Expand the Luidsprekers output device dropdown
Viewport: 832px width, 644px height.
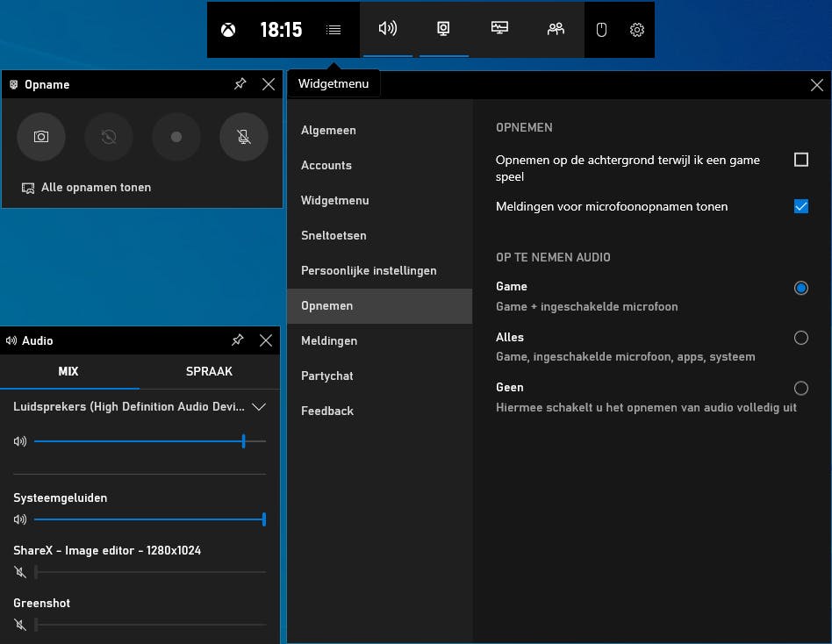pyautogui.click(x=259, y=407)
